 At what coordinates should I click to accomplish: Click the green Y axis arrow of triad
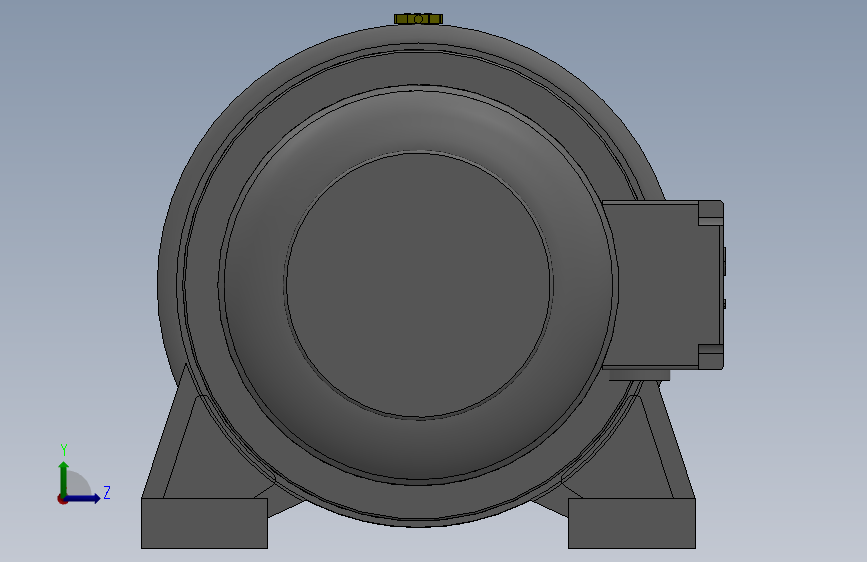pyautogui.click(x=64, y=478)
